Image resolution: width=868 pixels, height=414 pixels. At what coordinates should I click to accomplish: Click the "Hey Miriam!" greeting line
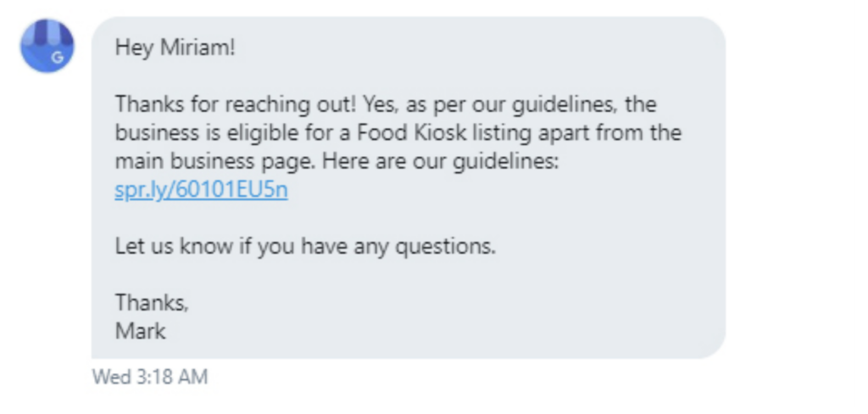[x=174, y=47]
